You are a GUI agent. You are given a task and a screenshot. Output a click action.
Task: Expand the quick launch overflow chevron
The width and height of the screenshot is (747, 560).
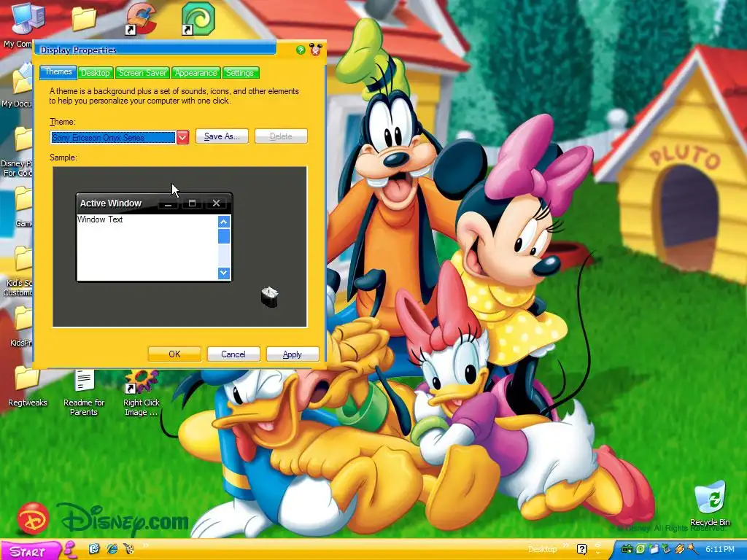tap(145, 545)
